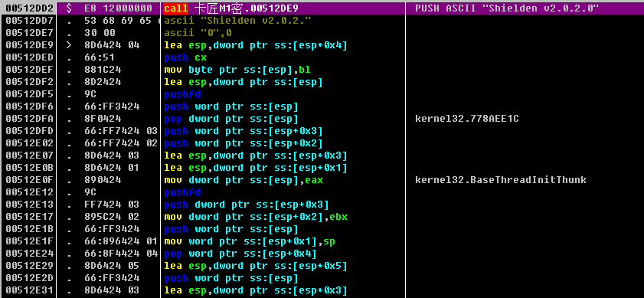The width and height of the screenshot is (644, 298).
Task: Click the ascii "Shielden v2.0.2." line
Action: point(237,20)
